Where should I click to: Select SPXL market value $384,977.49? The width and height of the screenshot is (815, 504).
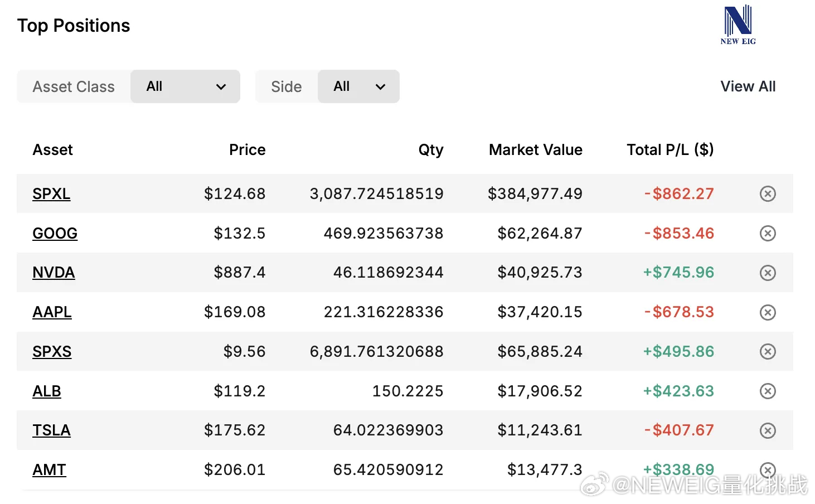535,193
